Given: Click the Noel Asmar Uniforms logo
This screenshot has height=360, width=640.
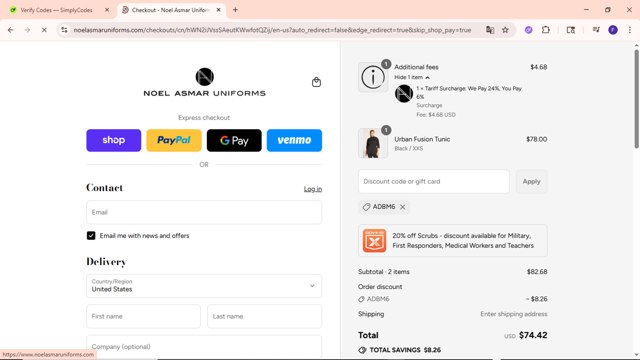Looking at the screenshot, I should (204, 82).
